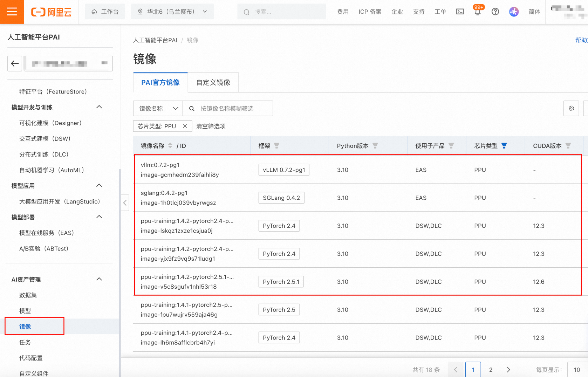Open the purple AI assistant icon
Image resolution: width=588 pixels, height=377 pixels.
[514, 12]
